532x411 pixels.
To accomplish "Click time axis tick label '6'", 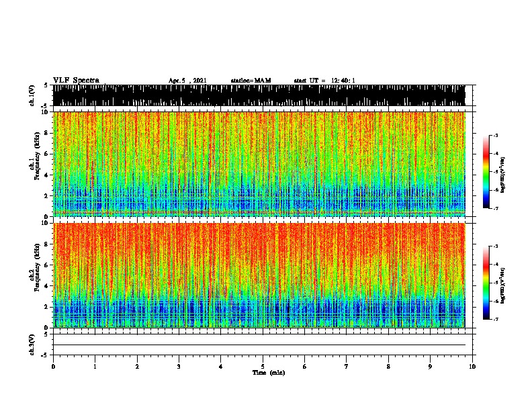I will click(x=305, y=367).
